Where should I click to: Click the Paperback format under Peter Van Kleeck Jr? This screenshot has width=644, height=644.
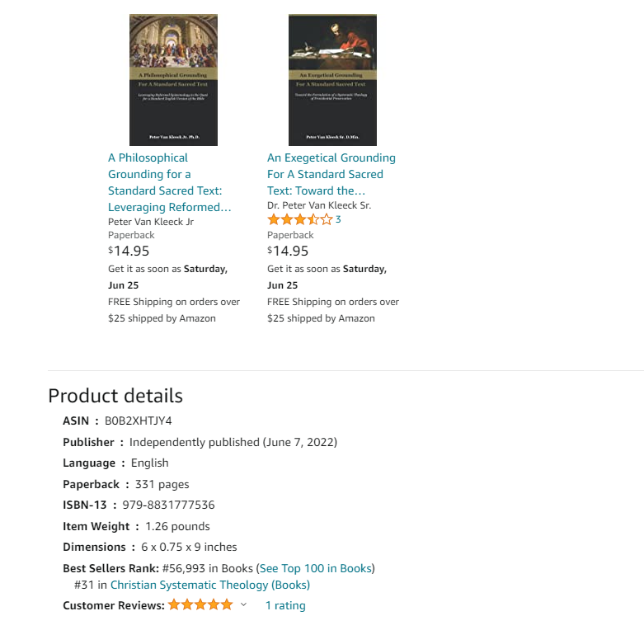[131, 235]
